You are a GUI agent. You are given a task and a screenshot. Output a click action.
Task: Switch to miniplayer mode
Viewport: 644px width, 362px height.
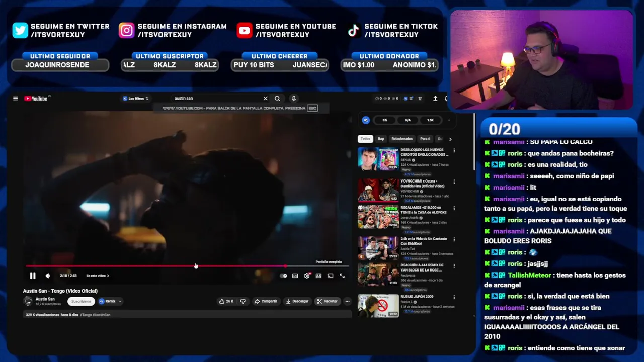(x=318, y=276)
